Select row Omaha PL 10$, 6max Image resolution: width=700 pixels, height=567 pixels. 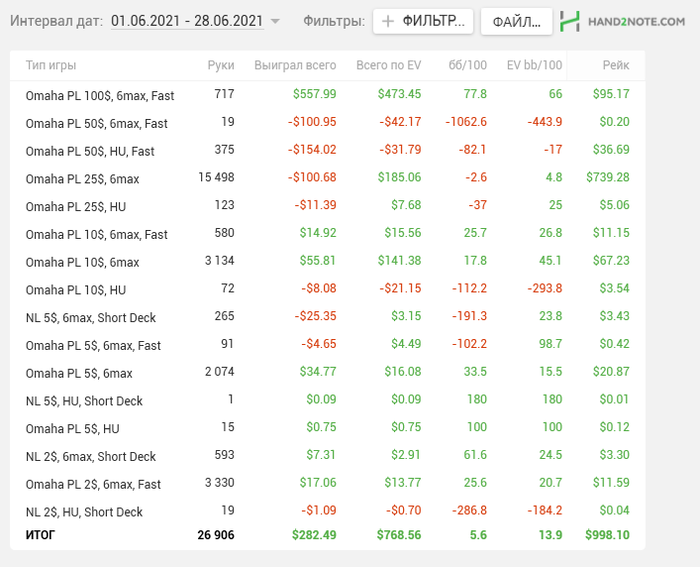click(327, 261)
